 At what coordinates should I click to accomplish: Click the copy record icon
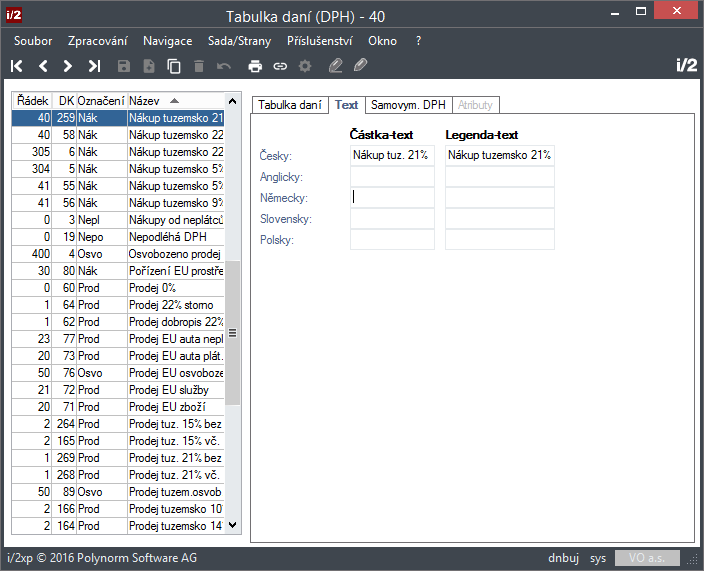[x=174, y=66]
